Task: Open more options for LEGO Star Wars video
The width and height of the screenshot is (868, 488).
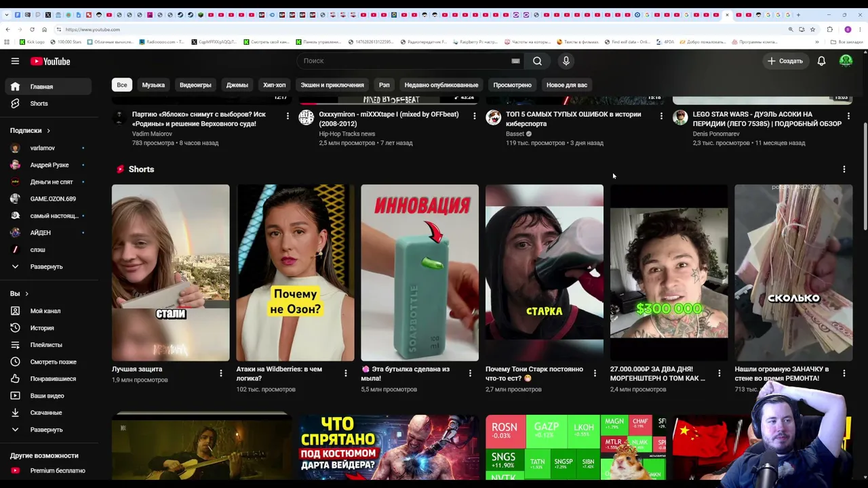Action: 848,116
